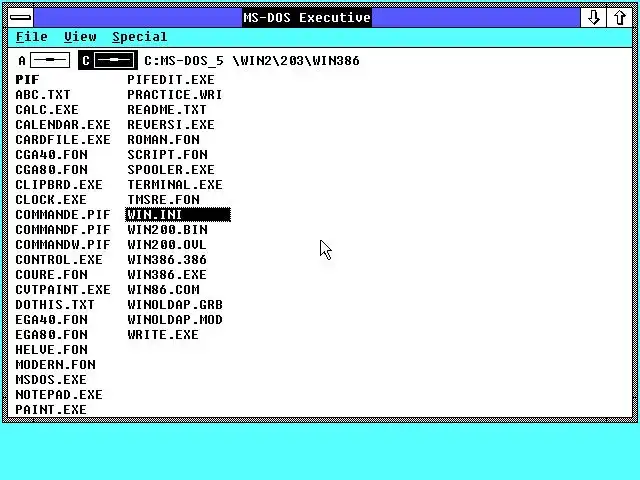Select CGA40.FON font file
This screenshot has height=480, width=640.
(51, 155)
